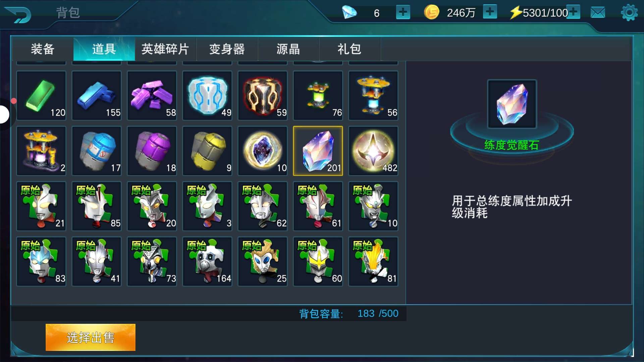Switch to the 装备 tab
This screenshot has height=362, width=644.
click(43, 49)
